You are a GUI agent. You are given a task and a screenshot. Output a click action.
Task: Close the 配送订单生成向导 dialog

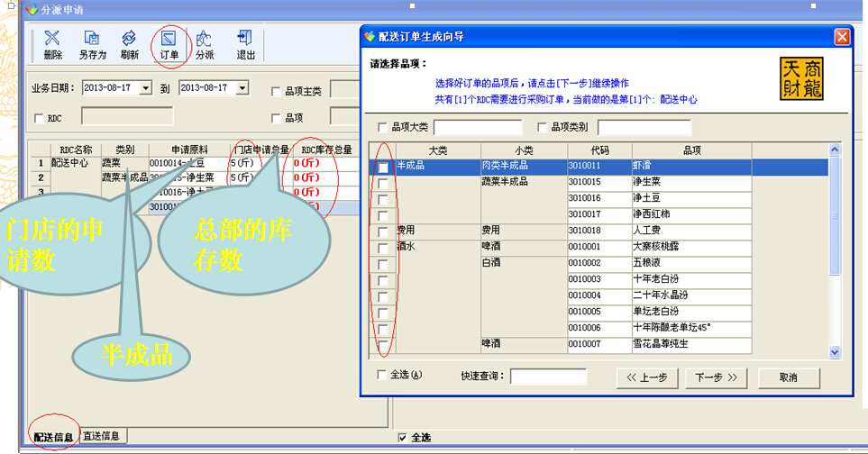click(x=842, y=37)
